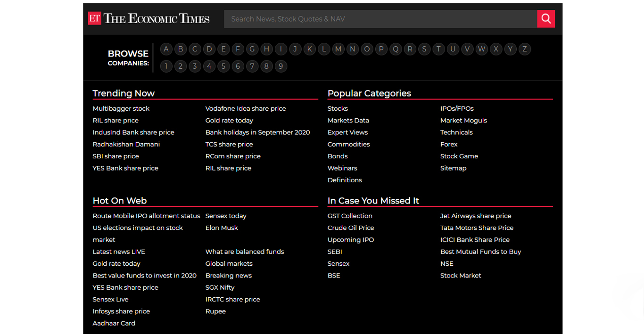
Task: Choose the letter Z browse circle
Action: click(525, 49)
